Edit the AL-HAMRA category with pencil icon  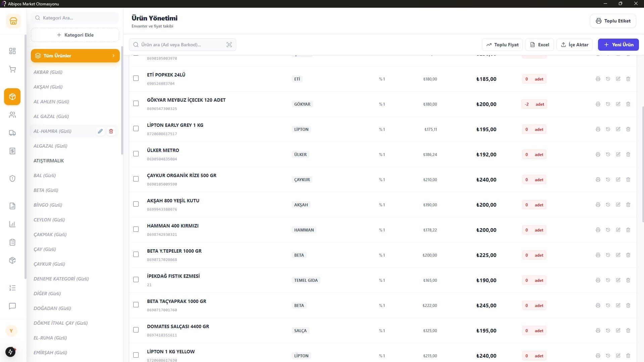coord(100,131)
